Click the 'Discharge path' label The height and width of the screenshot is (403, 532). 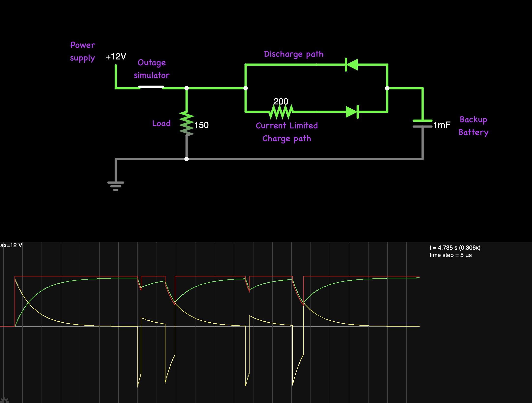click(294, 54)
